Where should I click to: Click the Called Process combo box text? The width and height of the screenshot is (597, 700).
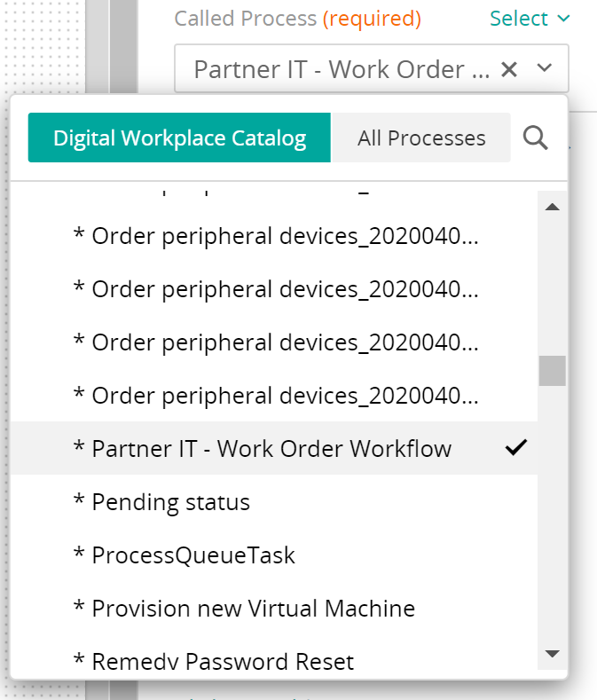(342, 69)
